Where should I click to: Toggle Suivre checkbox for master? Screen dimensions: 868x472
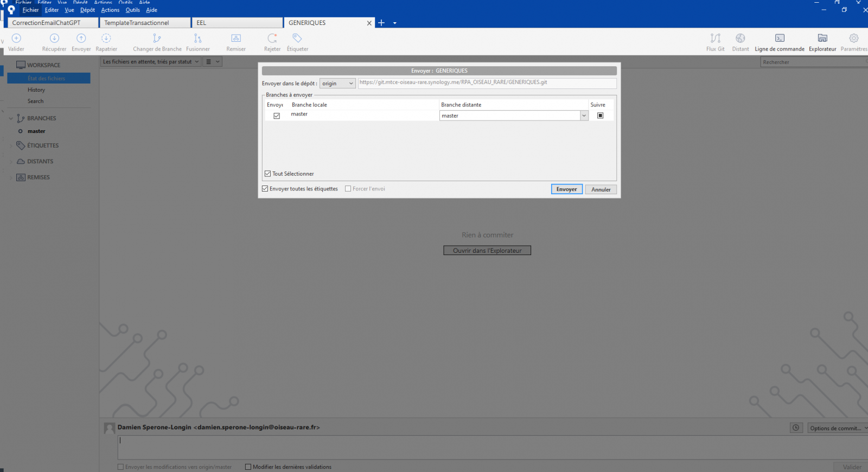tap(600, 116)
